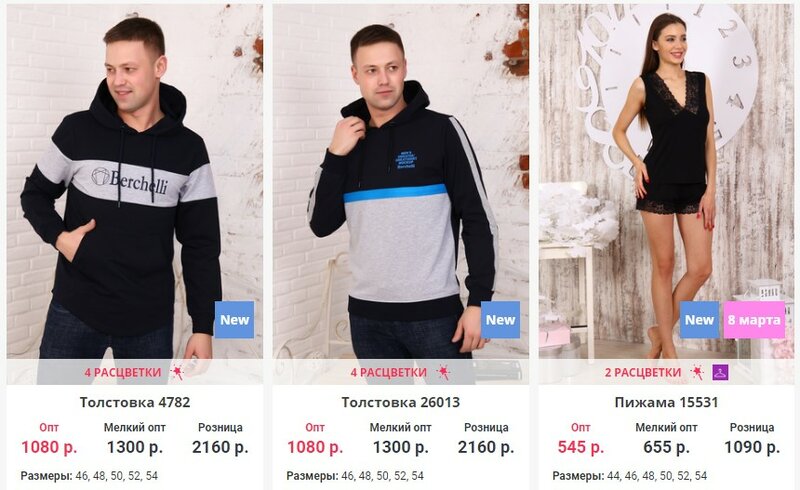Click the pink 8 марта badge
Image resolution: width=800 pixels, height=490 pixels.
[754, 320]
